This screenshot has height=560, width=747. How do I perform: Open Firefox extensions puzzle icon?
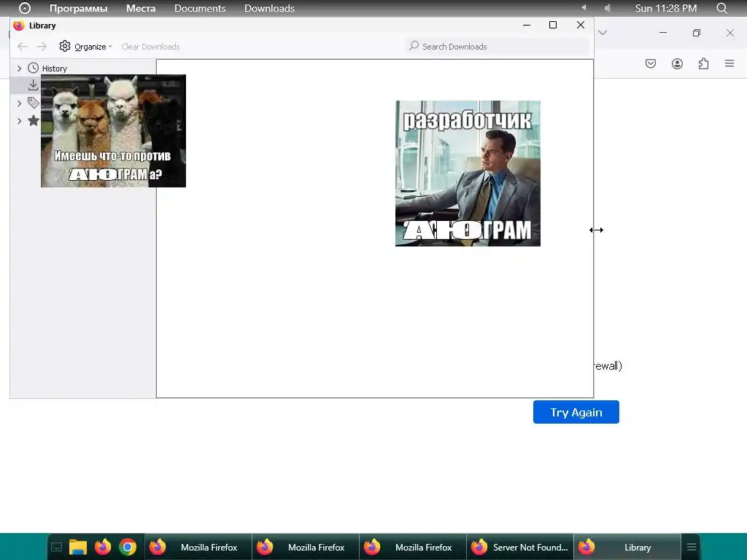tap(704, 63)
